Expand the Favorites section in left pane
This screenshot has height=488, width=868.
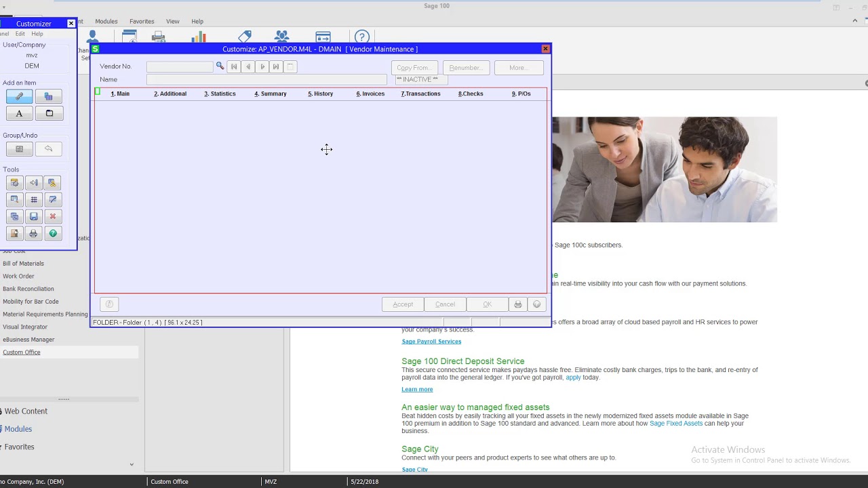(x=19, y=447)
